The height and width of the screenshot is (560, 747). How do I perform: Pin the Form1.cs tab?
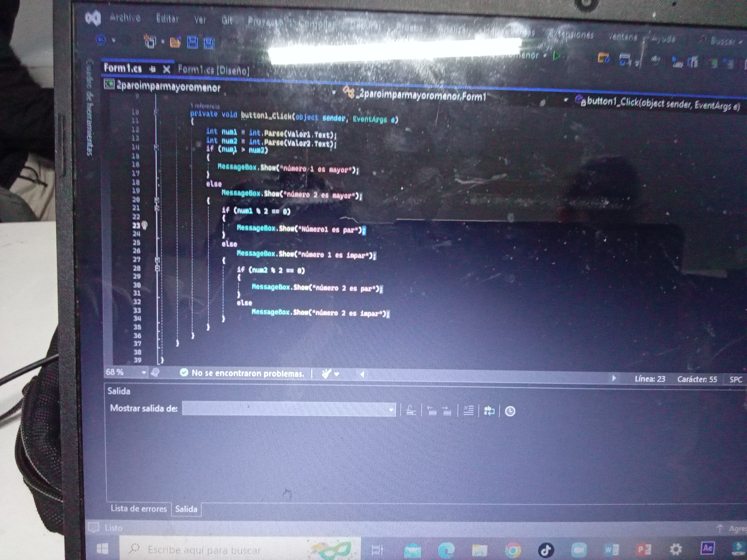coord(153,69)
